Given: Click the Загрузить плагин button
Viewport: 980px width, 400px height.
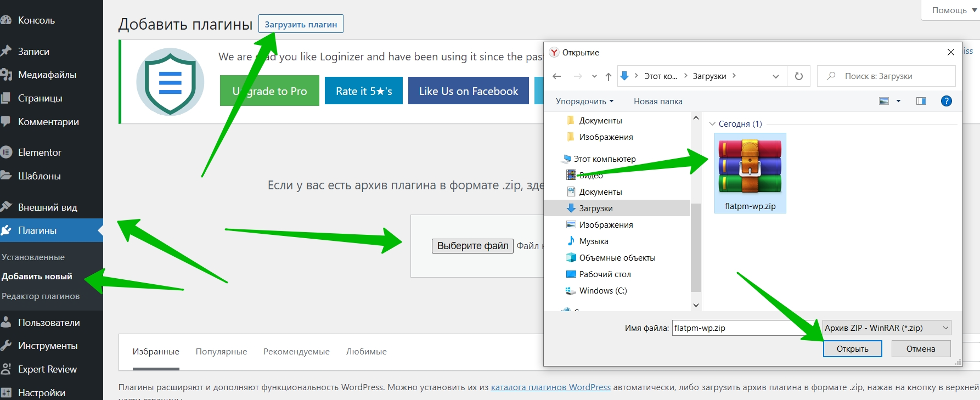Looking at the screenshot, I should (301, 24).
